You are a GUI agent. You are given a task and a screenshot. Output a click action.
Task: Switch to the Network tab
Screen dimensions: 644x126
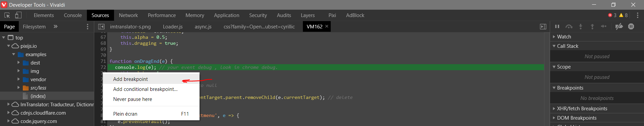pyautogui.click(x=128, y=15)
